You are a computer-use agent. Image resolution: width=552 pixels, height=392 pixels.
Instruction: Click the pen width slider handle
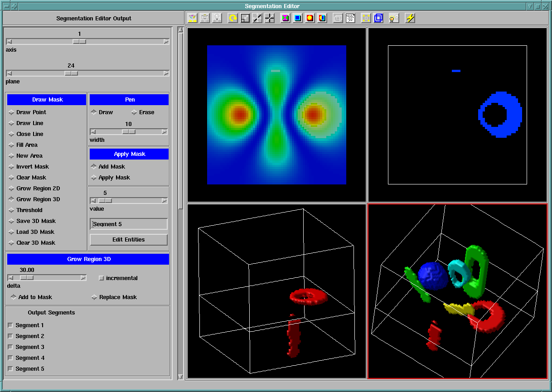(x=129, y=132)
